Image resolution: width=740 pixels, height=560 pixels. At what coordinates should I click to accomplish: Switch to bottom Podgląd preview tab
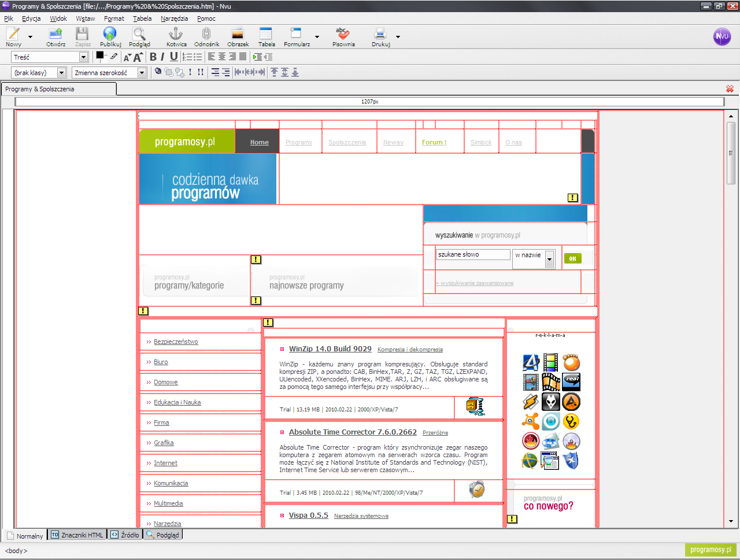point(163,535)
